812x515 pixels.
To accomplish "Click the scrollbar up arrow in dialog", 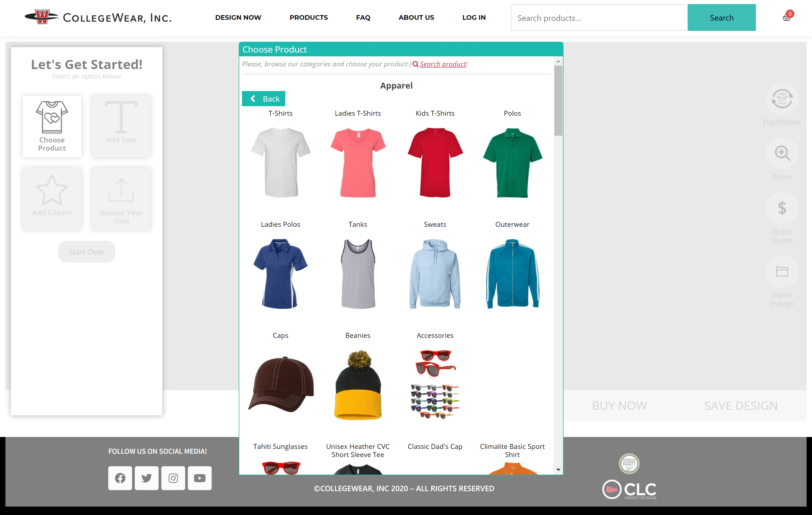I will click(x=558, y=61).
